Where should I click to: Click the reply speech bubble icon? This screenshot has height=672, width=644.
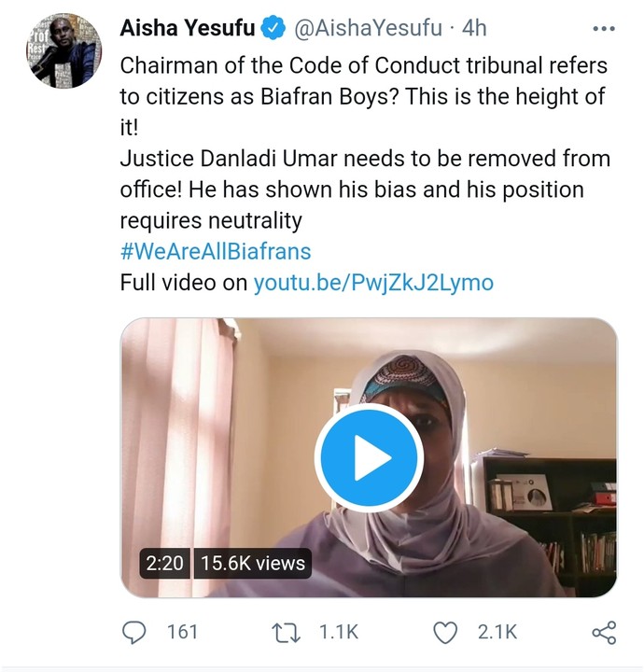[136, 632]
